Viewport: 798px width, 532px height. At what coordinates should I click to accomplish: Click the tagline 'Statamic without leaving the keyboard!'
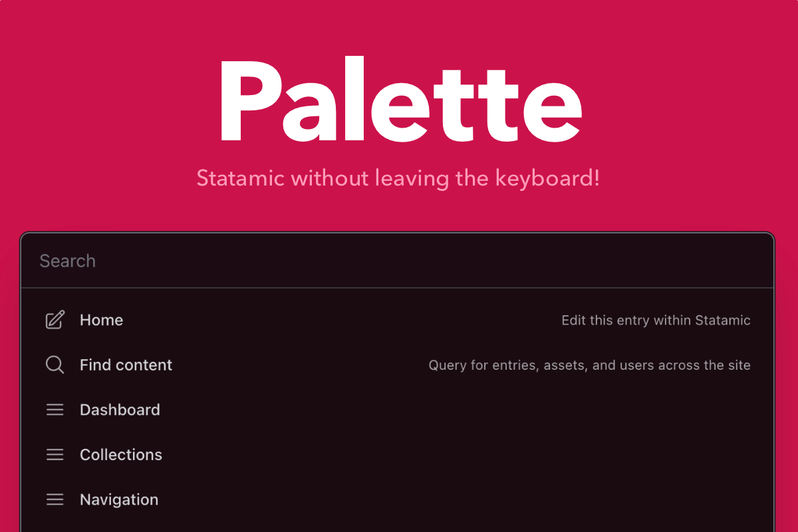pos(398,178)
